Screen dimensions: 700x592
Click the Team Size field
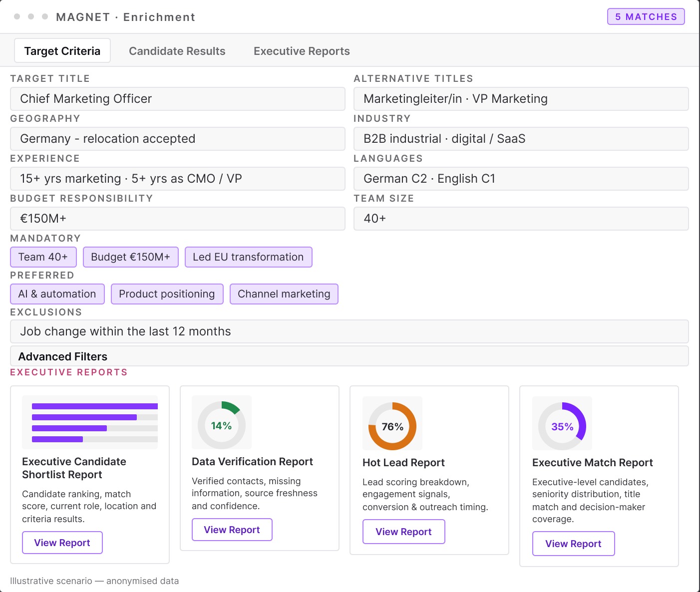tap(521, 219)
